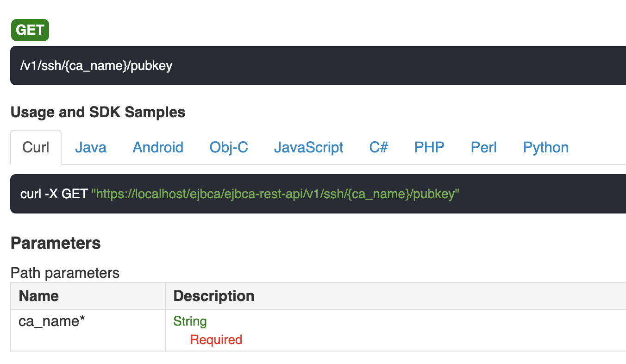View the Perl sample tab
The height and width of the screenshot is (364, 626).
483,147
